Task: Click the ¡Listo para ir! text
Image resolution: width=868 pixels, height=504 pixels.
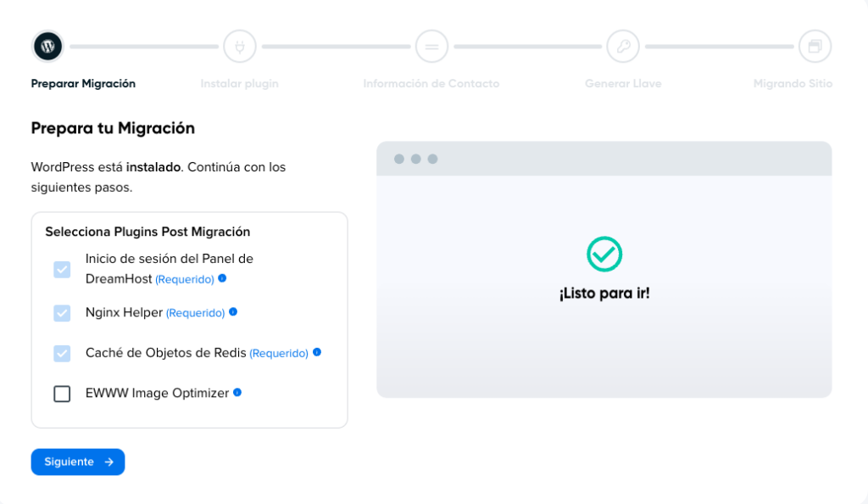Action: point(604,293)
